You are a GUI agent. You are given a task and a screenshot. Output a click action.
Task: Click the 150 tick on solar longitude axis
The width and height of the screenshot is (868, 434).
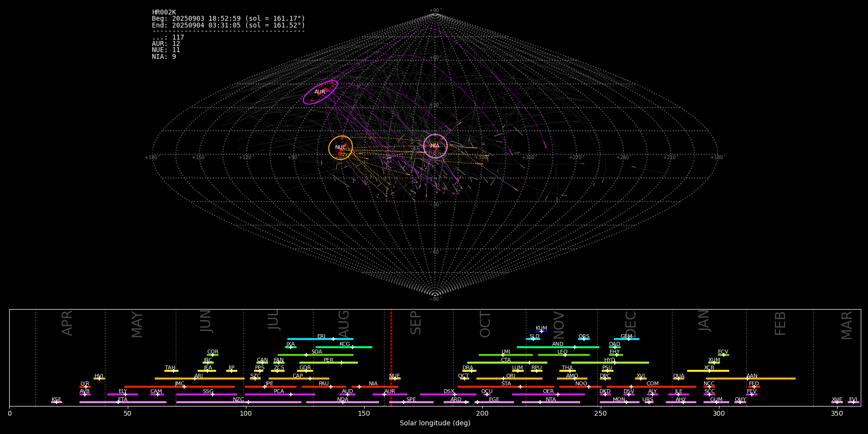pyautogui.click(x=364, y=413)
